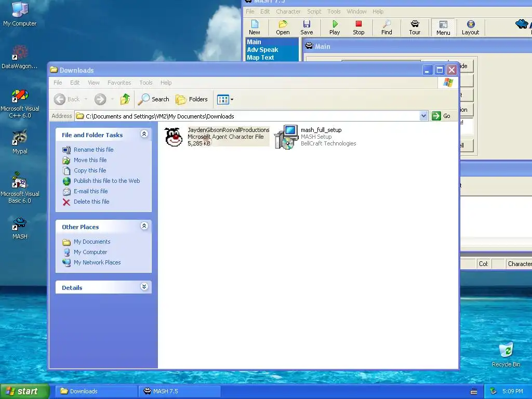
Task: Click the red Stop button in MASH
Action: tap(358, 28)
